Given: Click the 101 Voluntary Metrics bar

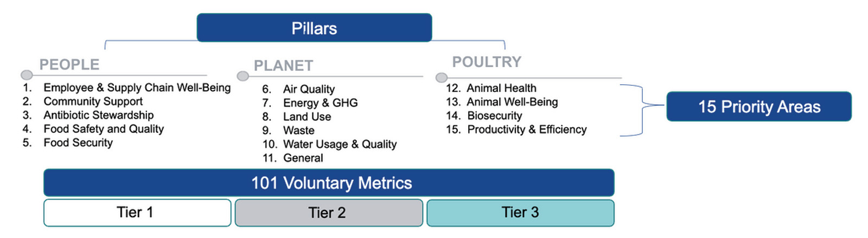Looking at the screenshot, I should tap(329, 183).
